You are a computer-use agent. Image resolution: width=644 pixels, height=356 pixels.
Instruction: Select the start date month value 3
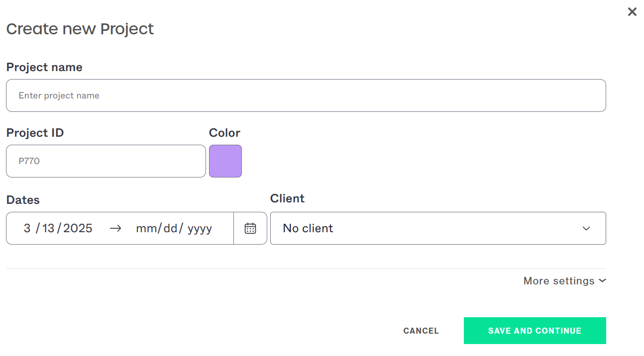coord(27,228)
